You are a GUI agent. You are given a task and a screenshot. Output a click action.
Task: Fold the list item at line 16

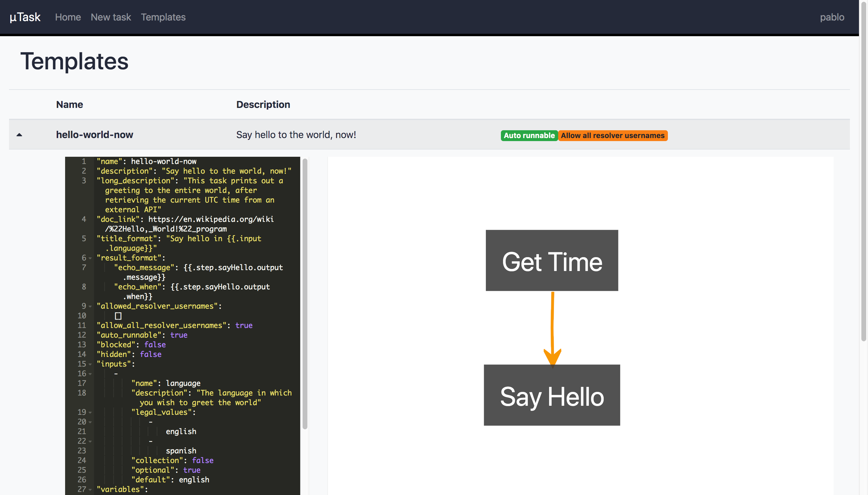point(90,374)
